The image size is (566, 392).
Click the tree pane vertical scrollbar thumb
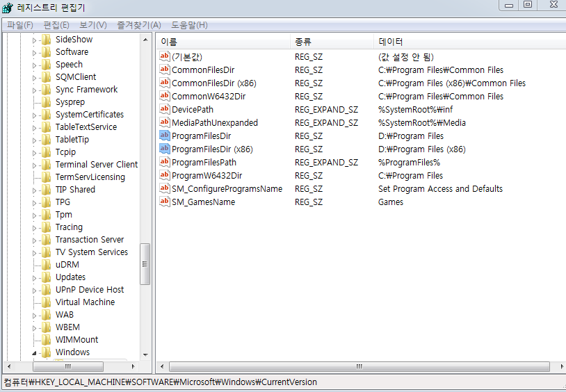click(145, 264)
